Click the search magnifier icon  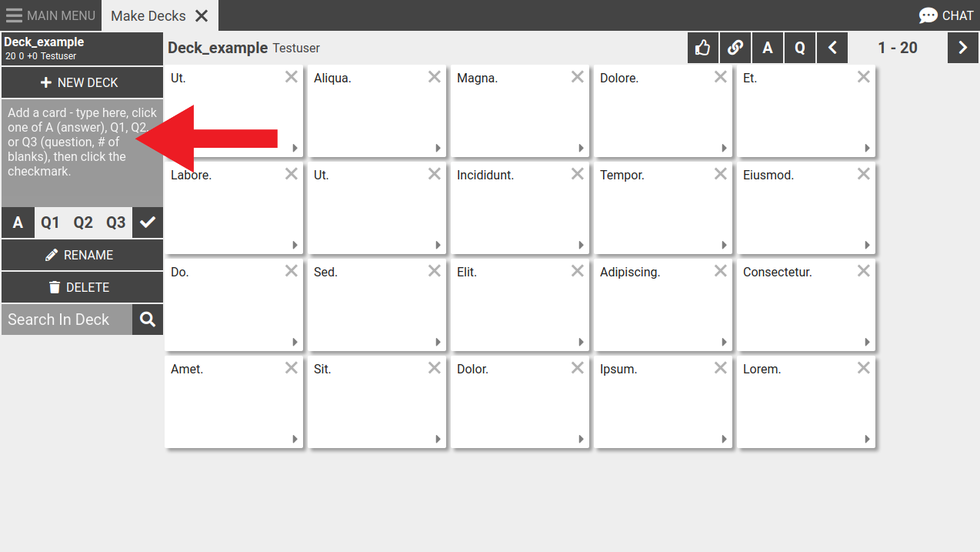coord(148,319)
